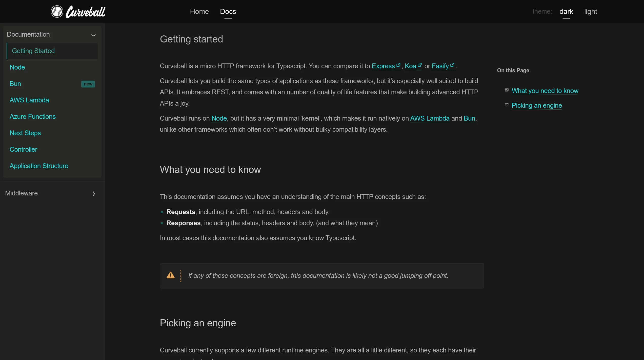
Task: Collapse the Documentation section chevron
Action: tap(93, 35)
